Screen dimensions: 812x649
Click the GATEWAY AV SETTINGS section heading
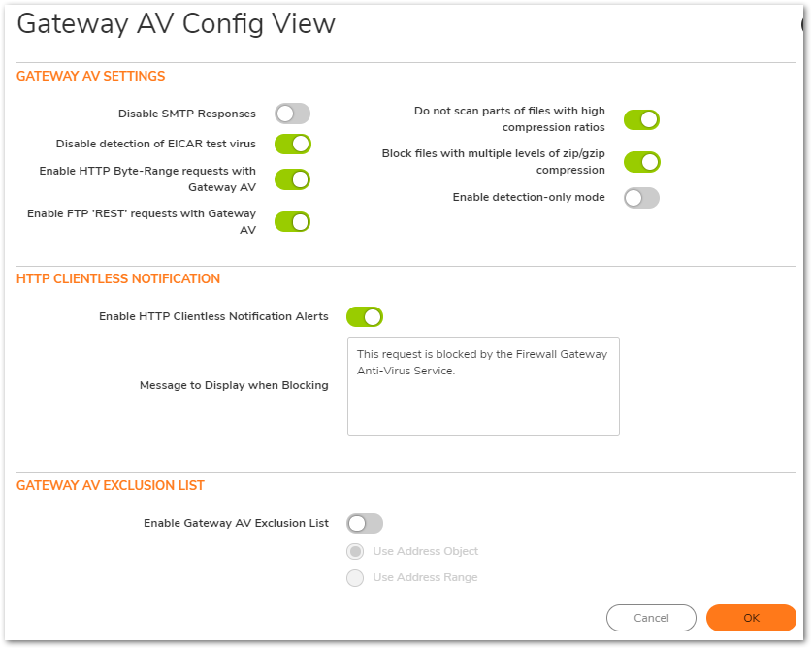tap(90, 76)
